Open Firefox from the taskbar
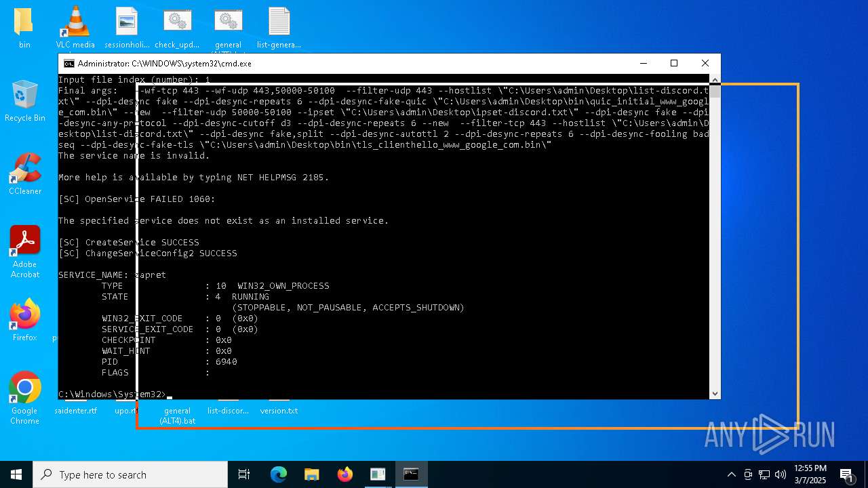Viewport: 868px width, 488px height. coord(345,474)
